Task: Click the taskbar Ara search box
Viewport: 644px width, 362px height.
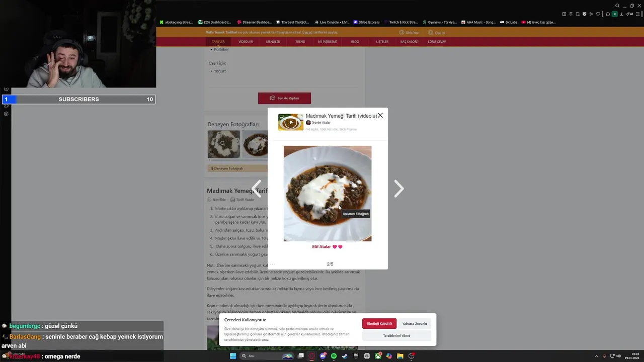Action: [x=267, y=356]
